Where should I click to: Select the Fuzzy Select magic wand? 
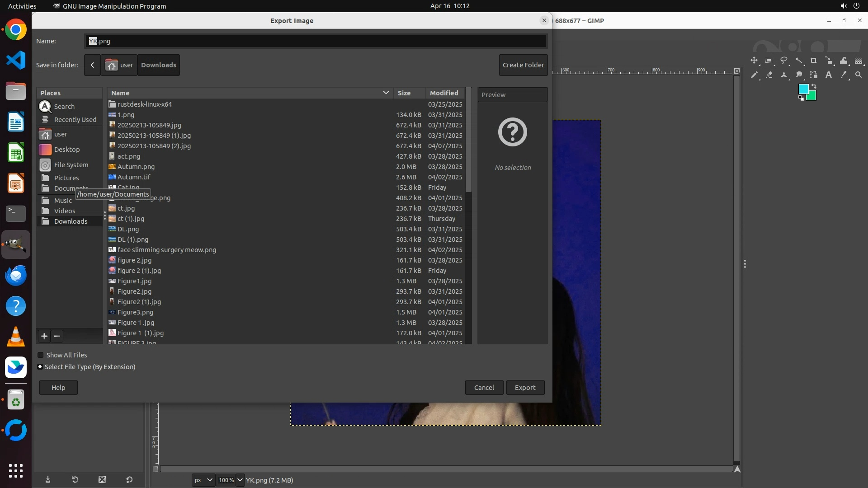click(x=799, y=61)
